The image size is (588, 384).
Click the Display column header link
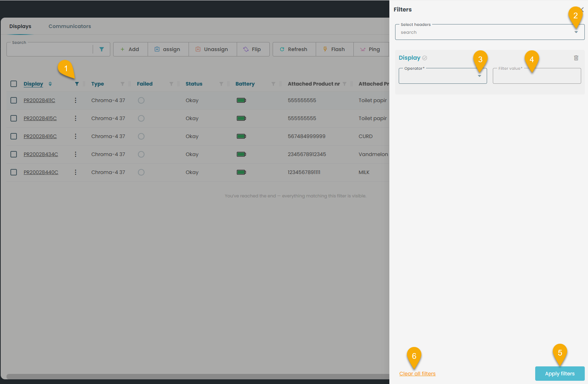tap(33, 84)
